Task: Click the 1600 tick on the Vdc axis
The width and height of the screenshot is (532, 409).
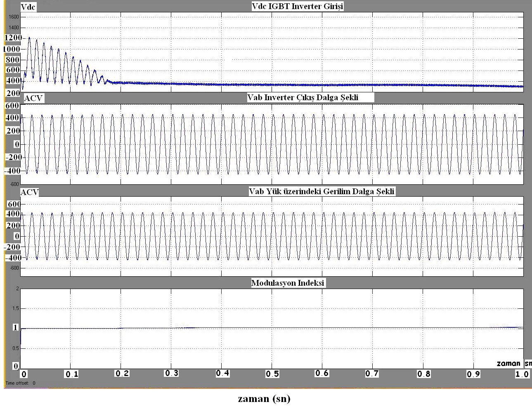Action: click(14, 17)
